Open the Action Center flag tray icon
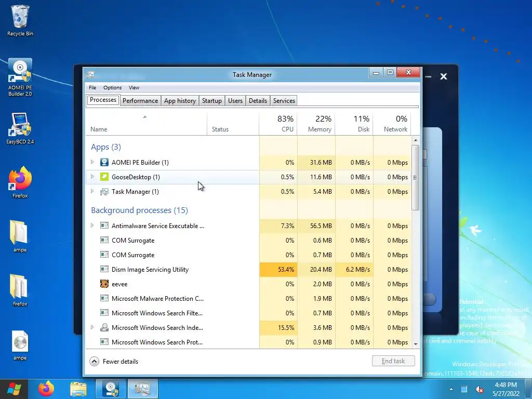The width and height of the screenshot is (532, 399). pos(464,389)
